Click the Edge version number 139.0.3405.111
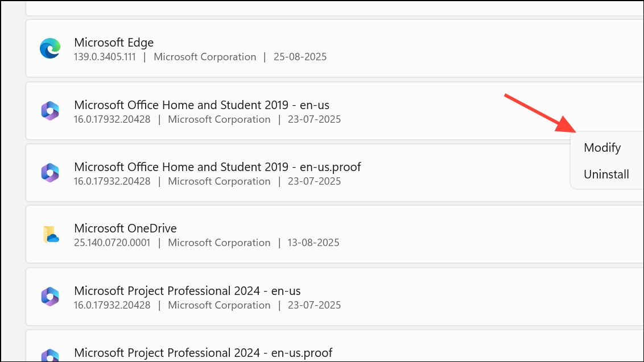This screenshot has height=362, width=644. 105,57
